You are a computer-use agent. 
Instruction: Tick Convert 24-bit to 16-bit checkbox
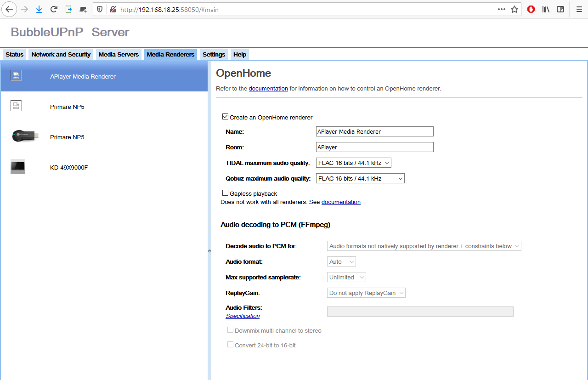230,344
